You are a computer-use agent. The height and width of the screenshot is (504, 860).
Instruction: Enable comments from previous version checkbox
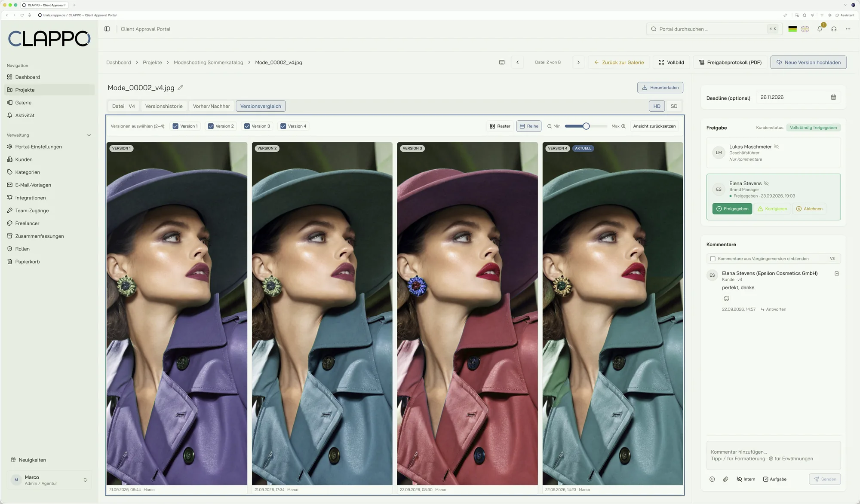713,259
